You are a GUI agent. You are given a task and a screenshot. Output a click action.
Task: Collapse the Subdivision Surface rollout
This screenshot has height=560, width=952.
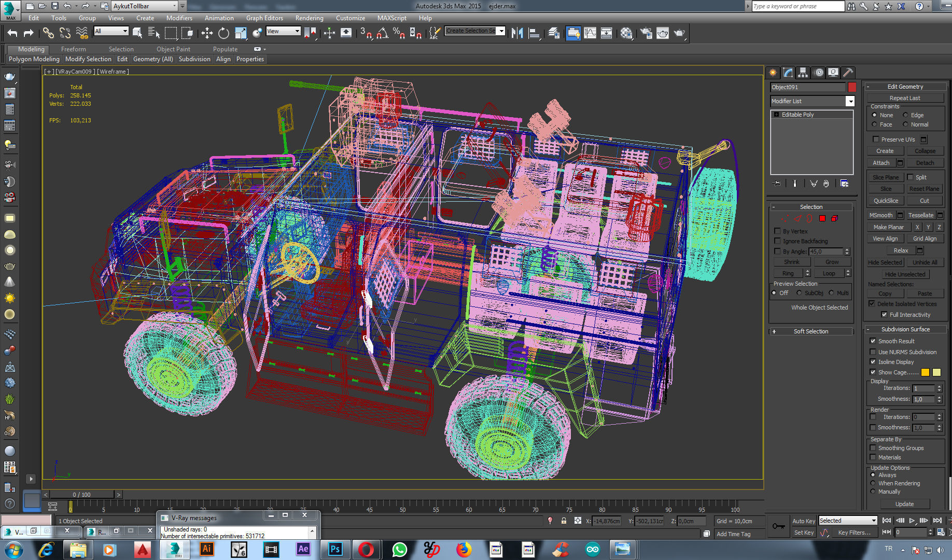[x=905, y=329]
